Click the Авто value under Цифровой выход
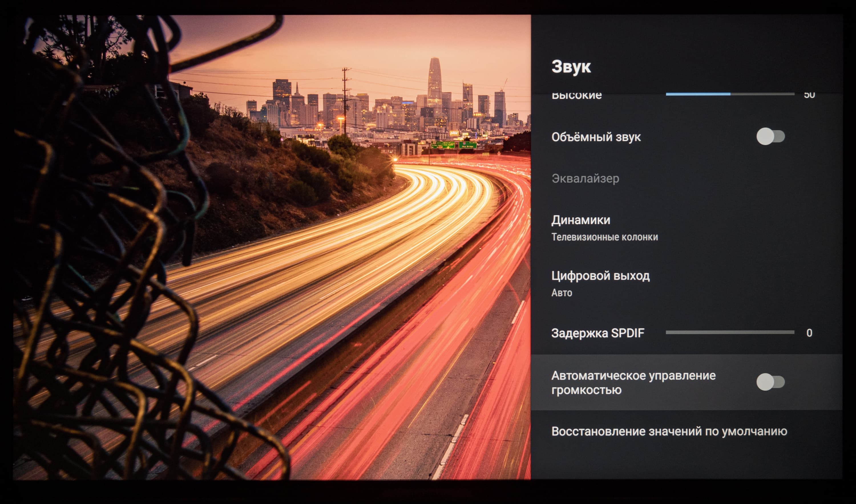 (x=562, y=293)
